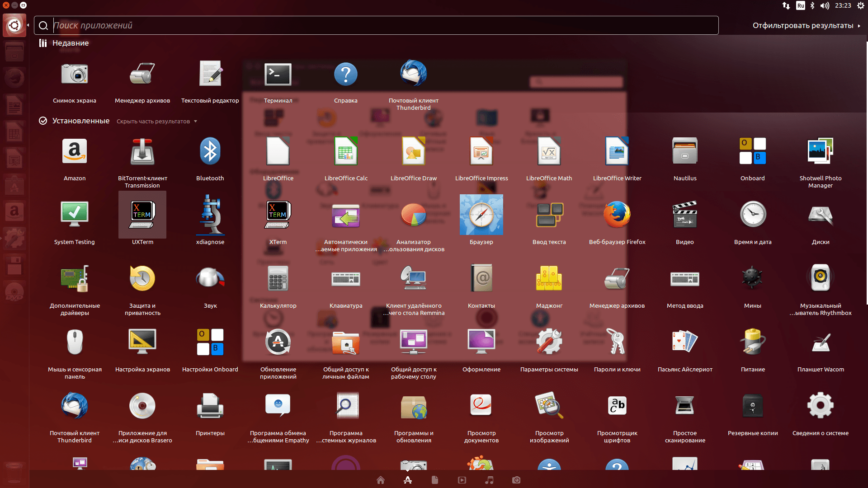Open Параметры системы
Viewport: 868px width, 488px height.
549,343
